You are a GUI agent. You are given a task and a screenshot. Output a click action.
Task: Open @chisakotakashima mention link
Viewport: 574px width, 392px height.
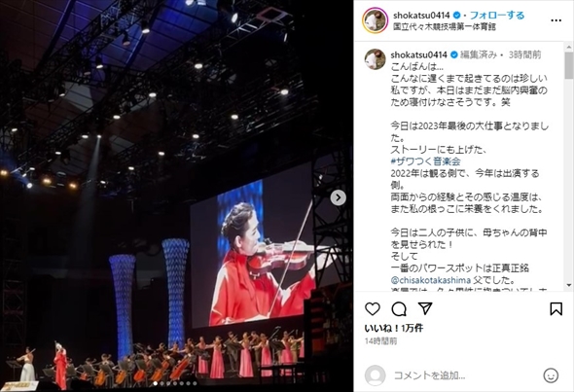(430, 280)
